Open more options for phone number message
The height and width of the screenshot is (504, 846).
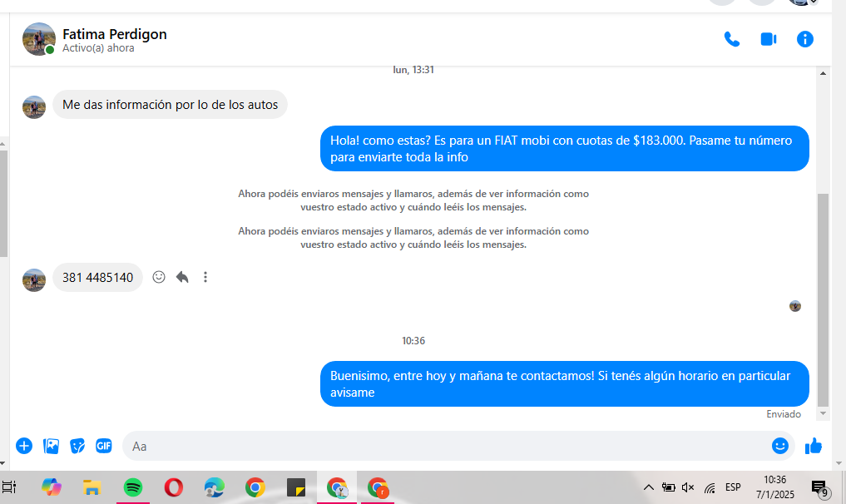pyautogui.click(x=205, y=277)
